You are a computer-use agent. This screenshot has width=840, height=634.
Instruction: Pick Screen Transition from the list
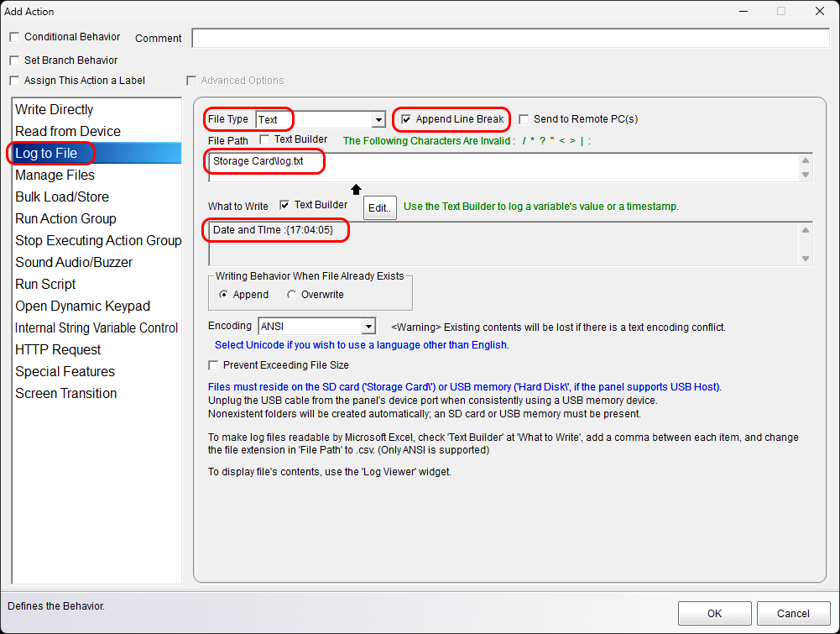tap(65, 394)
